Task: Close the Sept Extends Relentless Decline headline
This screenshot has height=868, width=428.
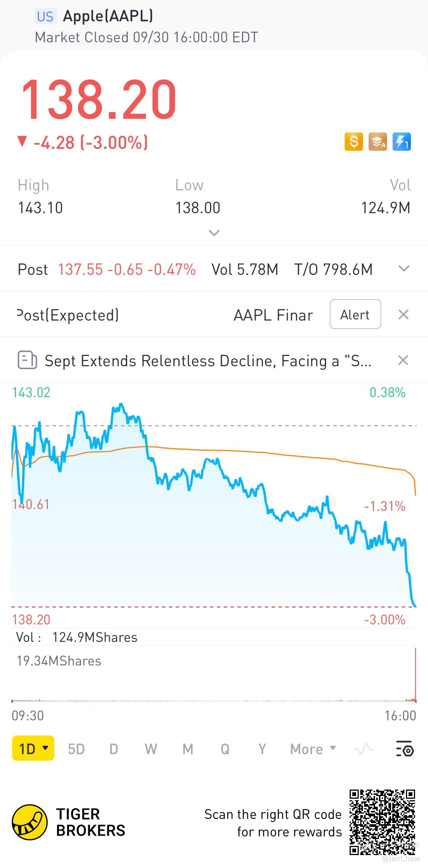Action: click(x=403, y=360)
